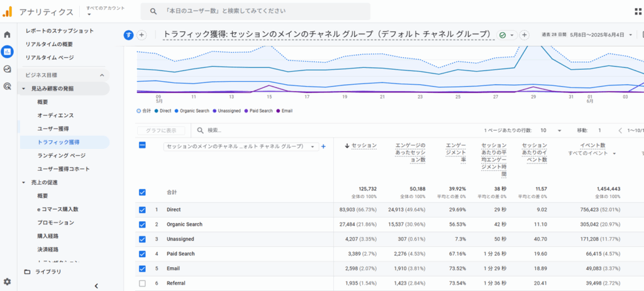Open the Explore icon in left rail
The image size is (644, 291).
click(x=8, y=69)
